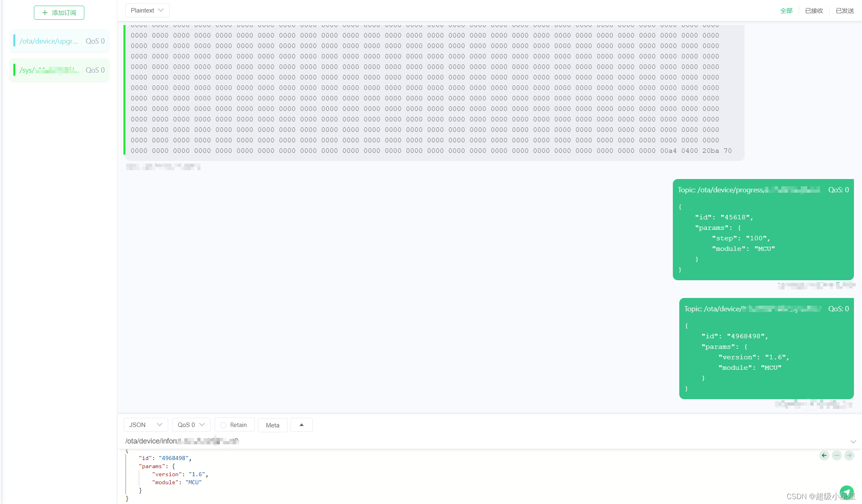Click the middle minus history icon
Screen dimensions: 862x504
[x=837, y=455]
